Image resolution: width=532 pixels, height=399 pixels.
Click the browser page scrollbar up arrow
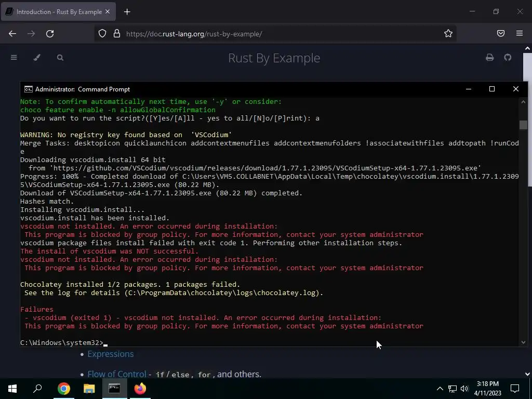(x=528, y=49)
